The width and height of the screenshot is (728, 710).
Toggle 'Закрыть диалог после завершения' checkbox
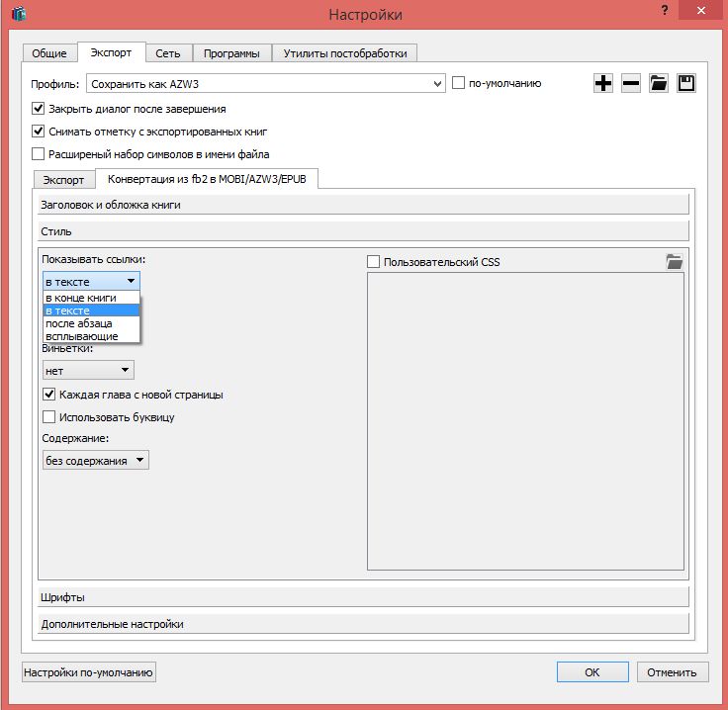[39, 109]
